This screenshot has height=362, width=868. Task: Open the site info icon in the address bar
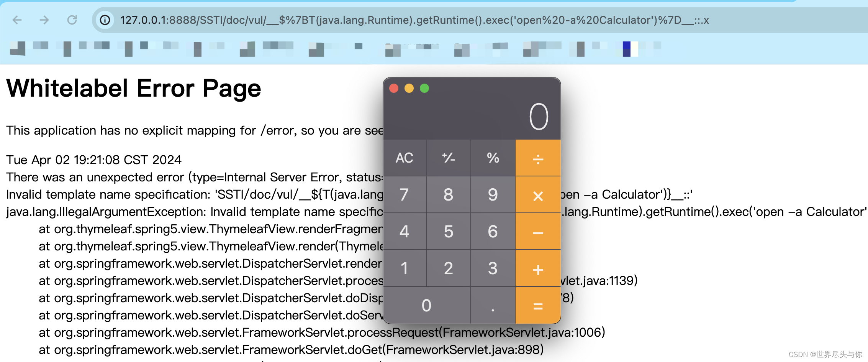(x=105, y=20)
